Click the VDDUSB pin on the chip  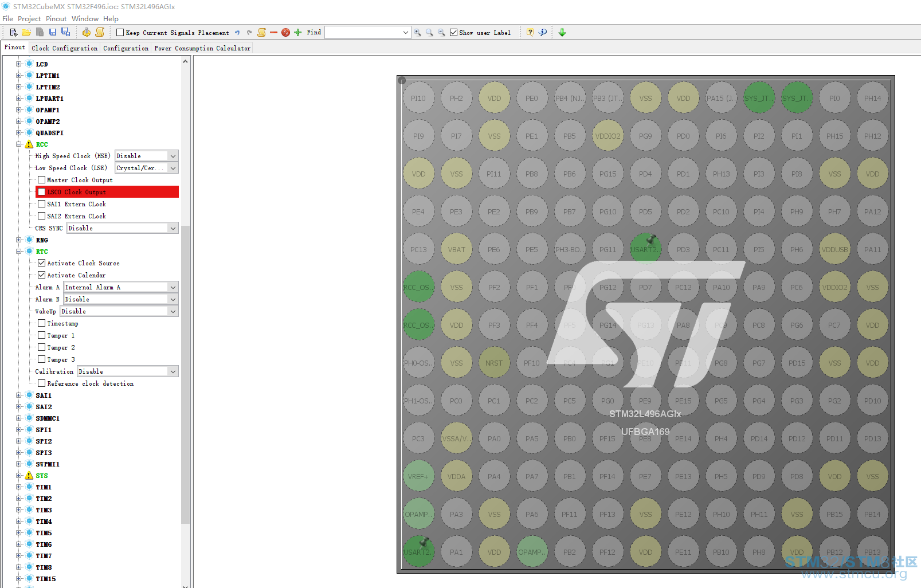pos(834,249)
